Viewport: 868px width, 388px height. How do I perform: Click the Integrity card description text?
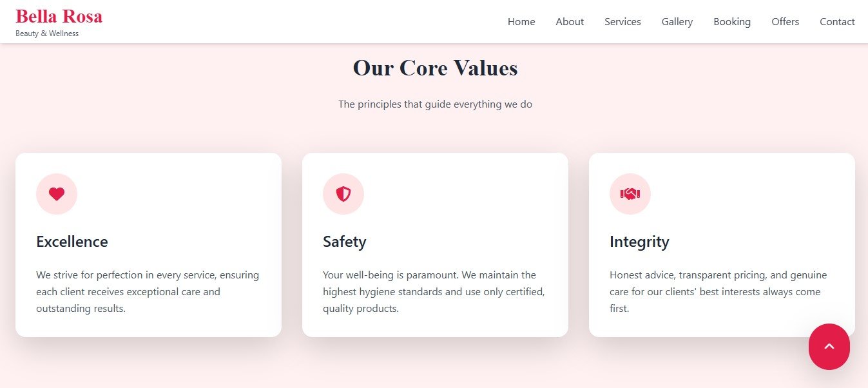click(x=718, y=292)
